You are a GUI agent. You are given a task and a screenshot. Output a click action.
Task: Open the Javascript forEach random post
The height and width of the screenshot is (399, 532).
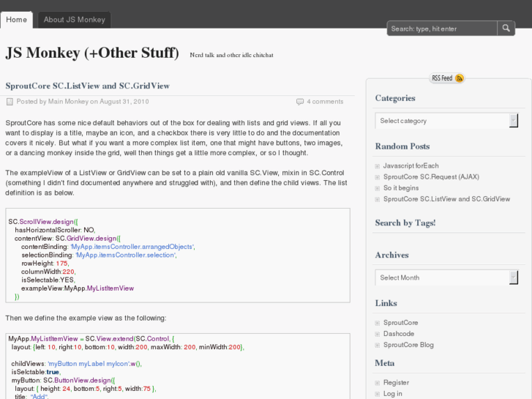click(411, 166)
